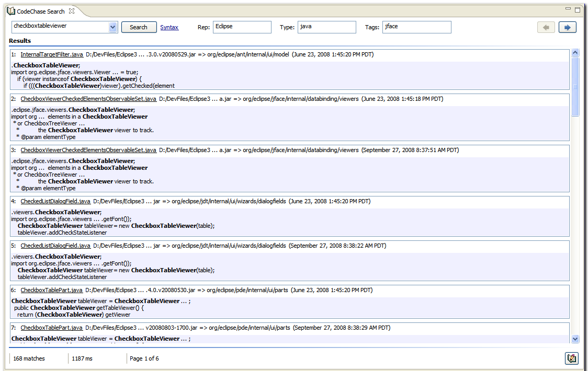Focus the Type field containing java
Viewport: 588px width, 371px height.
[326, 27]
